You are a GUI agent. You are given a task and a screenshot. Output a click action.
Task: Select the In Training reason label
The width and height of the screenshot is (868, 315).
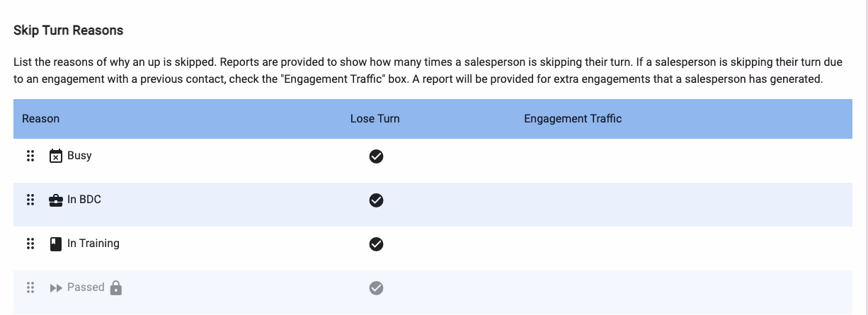tap(93, 244)
